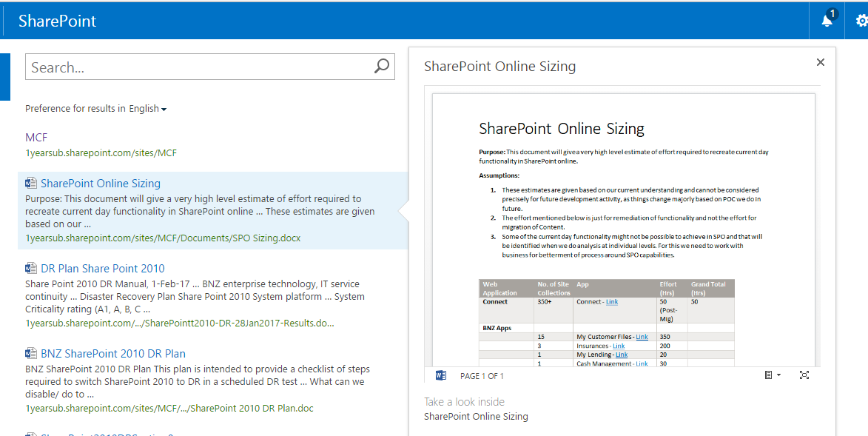
Task: Click the SPO Sizing.docx URL
Action: coord(164,238)
